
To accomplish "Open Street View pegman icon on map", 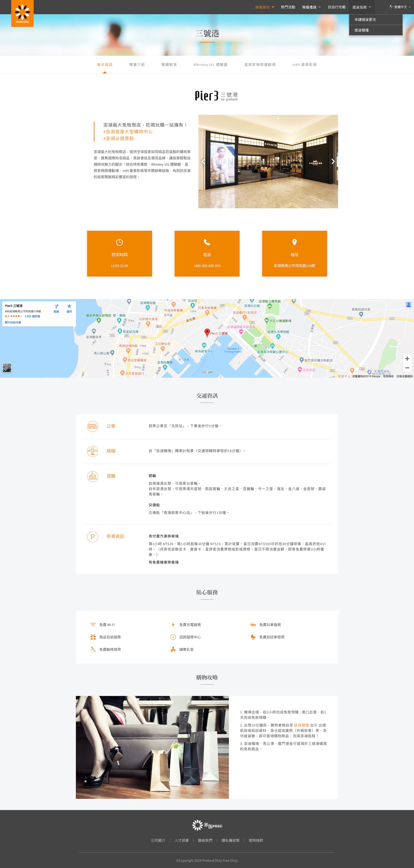I will pyautogui.click(x=408, y=305).
